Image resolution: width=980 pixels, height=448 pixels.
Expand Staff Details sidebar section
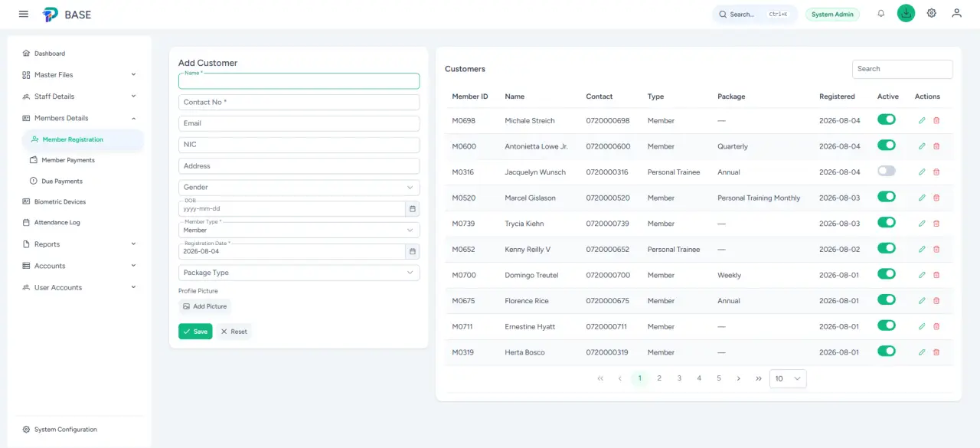coord(80,96)
